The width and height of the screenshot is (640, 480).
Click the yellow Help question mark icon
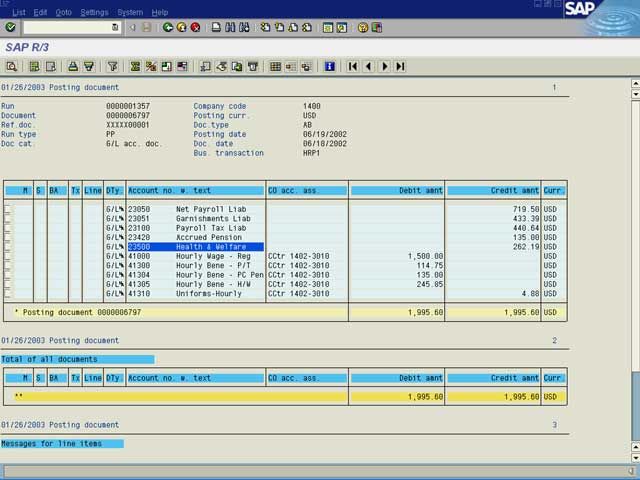pos(362,27)
